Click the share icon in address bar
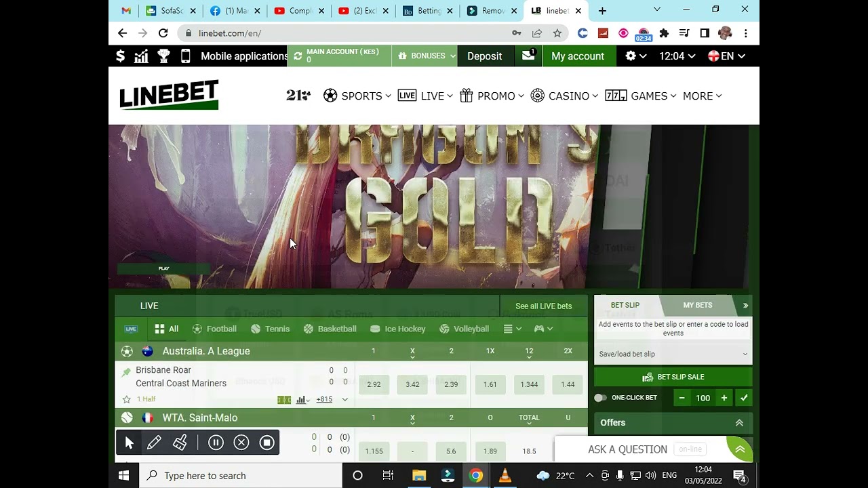868x488 pixels. point(537,33)
